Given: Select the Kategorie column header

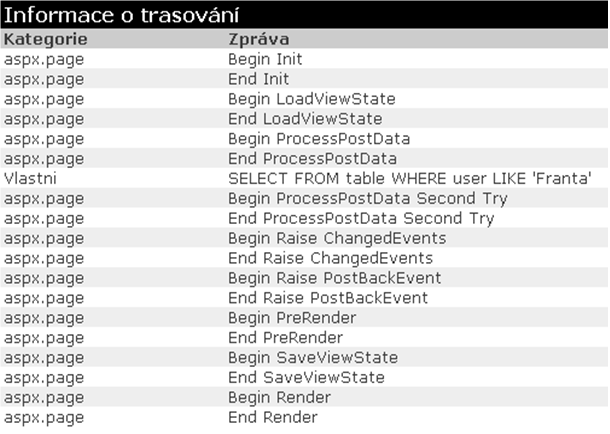Looking at the screenshot, I should click(x=46, y=39).
